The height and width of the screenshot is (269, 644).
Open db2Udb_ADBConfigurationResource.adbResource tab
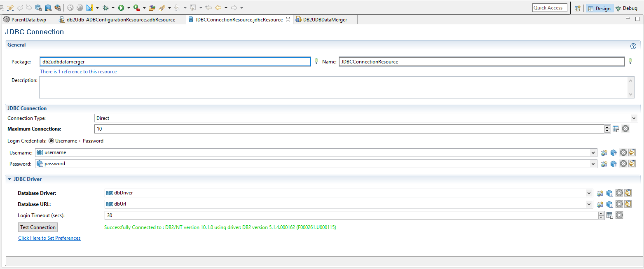(x=120, y=19)
